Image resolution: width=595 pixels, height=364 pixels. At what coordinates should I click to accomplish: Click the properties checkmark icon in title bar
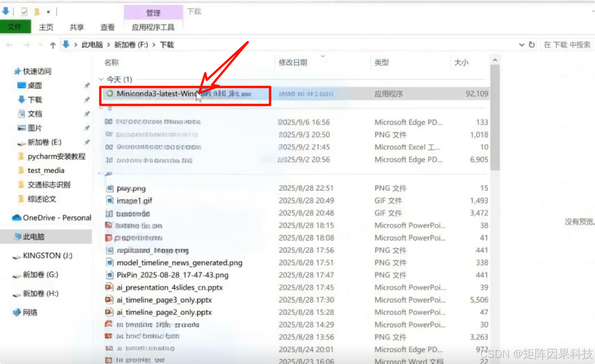coord(24,11)
